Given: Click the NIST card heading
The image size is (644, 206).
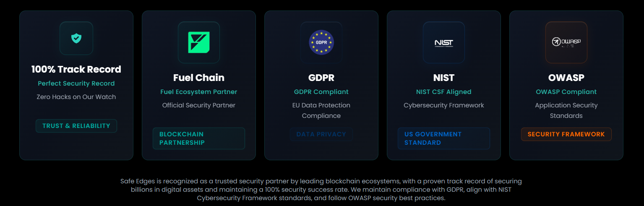Looking at the screenshot, I should pos(443,78).
